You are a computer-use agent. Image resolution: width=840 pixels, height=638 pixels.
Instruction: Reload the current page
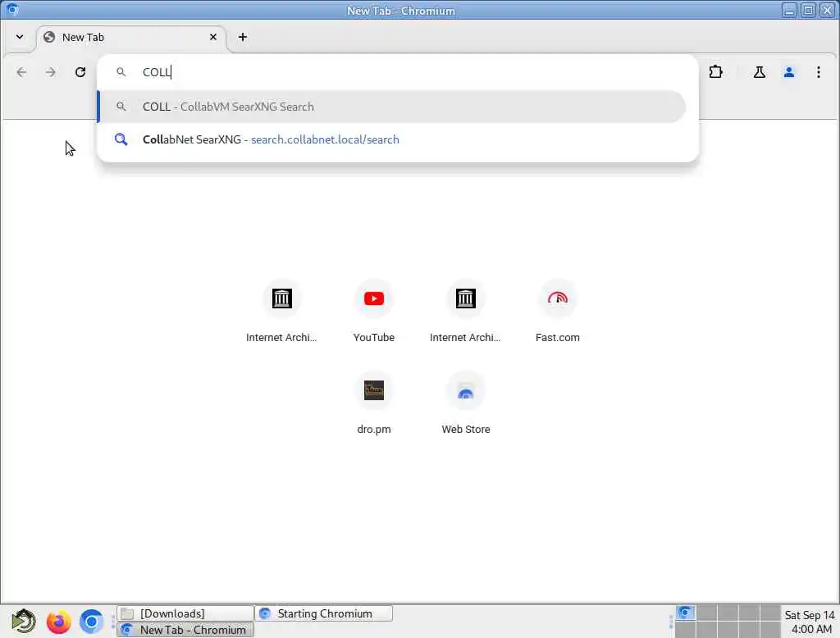tap(80, 72)
